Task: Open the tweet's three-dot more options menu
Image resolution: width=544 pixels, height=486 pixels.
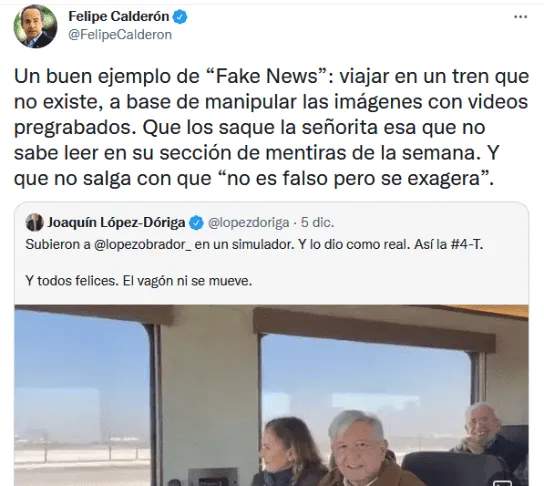Action: (520, 17)
